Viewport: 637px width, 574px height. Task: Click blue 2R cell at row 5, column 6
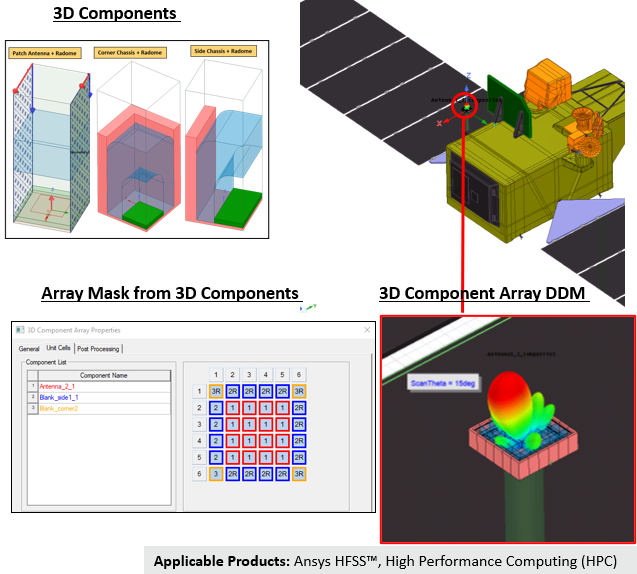click(299, 457)
